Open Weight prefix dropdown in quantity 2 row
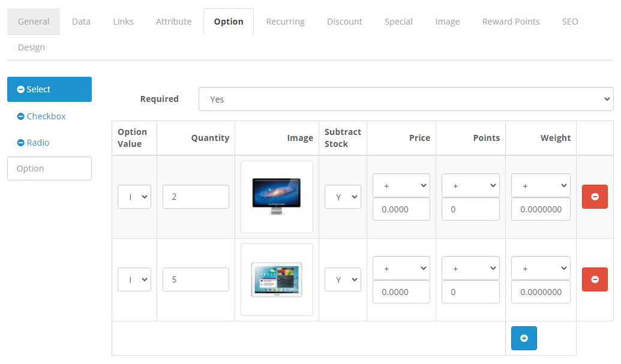The height and width of the screenshot is (364, 621). (541, 185)
